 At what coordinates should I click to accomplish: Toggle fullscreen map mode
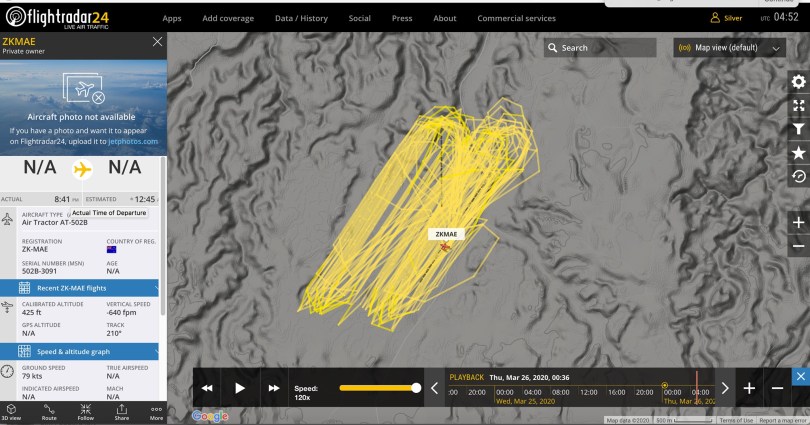tap(799, 106)
